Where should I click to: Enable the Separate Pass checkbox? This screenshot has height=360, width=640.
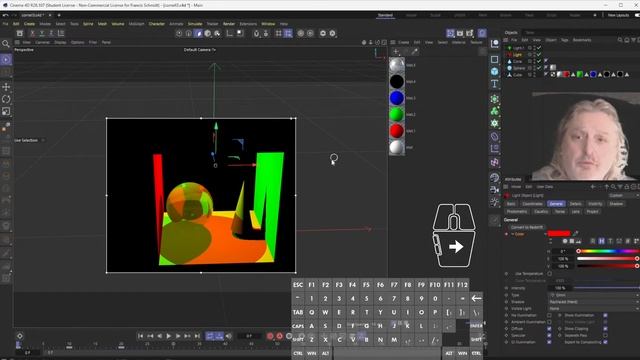(605, 336)
